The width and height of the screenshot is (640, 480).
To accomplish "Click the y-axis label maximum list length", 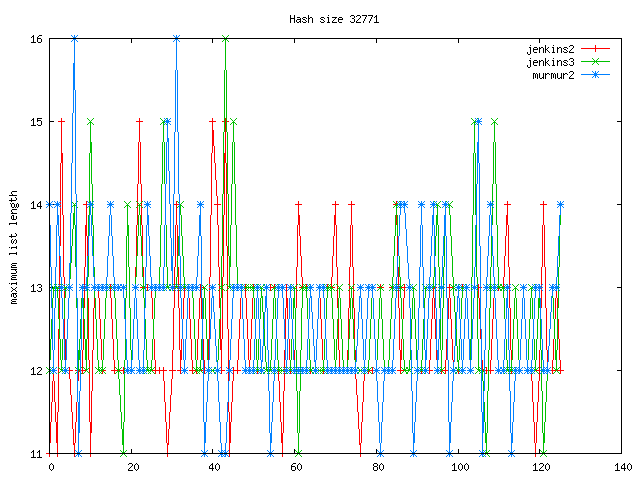I will pos(15,246).
